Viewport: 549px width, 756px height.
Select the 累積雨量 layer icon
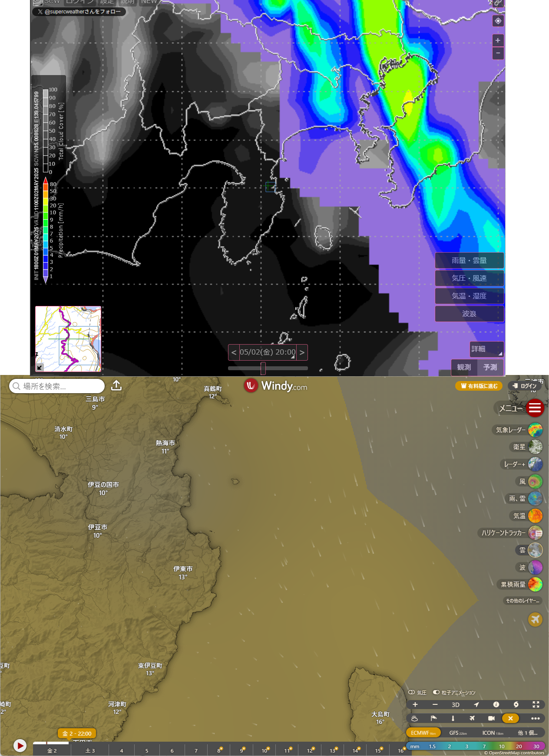click(x=535, y=584)
